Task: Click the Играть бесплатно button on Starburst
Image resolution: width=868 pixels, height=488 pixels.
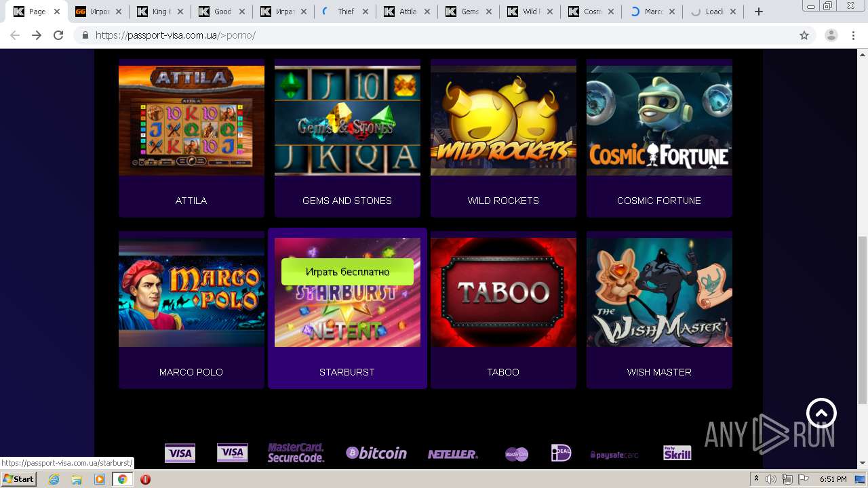Action: pyautogui.click(x=347, y=272)
